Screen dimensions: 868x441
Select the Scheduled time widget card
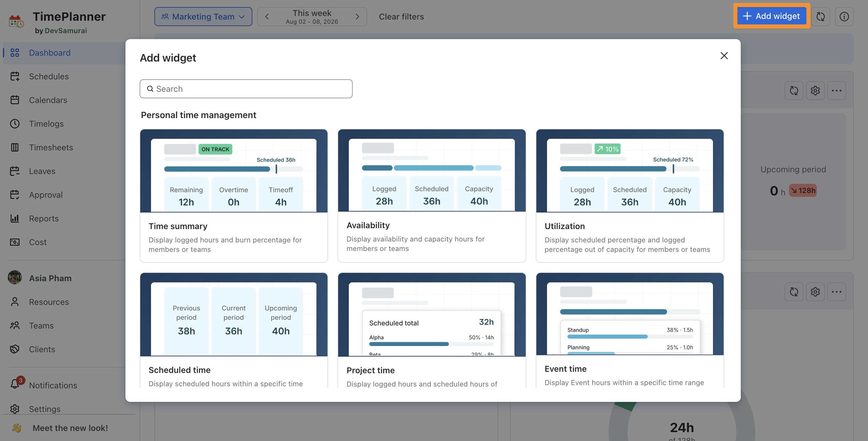pos(234,330)
